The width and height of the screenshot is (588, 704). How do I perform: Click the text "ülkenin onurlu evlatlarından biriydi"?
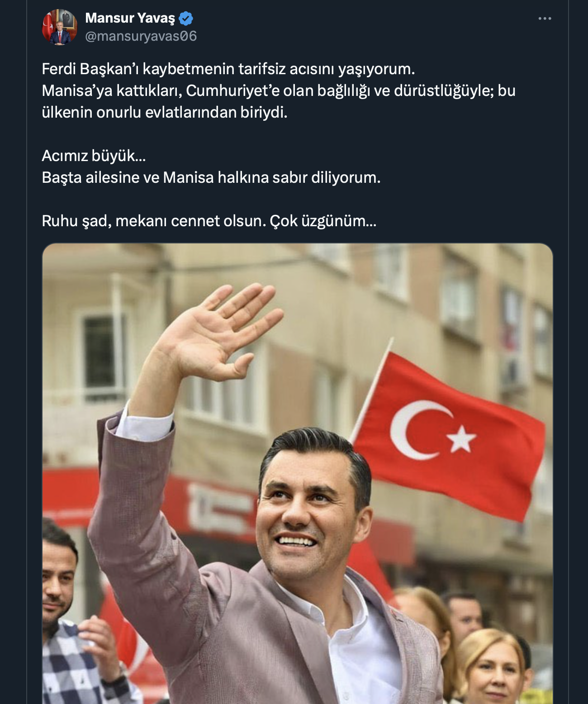coord(165,113)
